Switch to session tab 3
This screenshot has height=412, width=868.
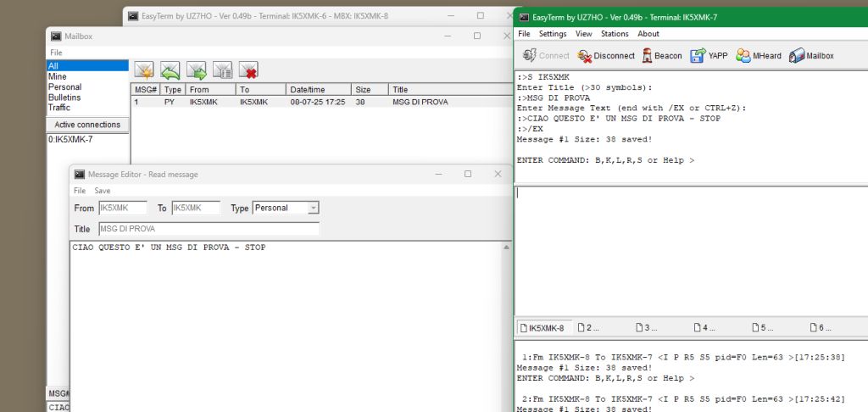[647, 328]
